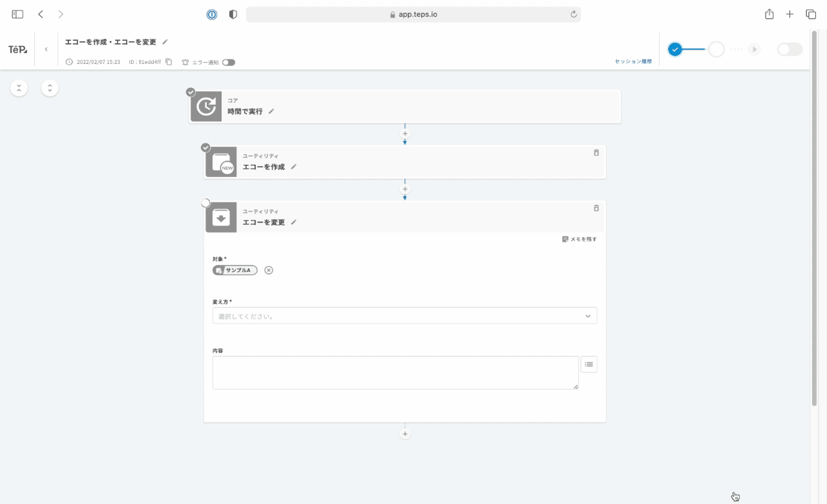The width and height of the screenshot is (827, 504).
Task: Add a step at the bottom plus button
Action: (405, 434)
